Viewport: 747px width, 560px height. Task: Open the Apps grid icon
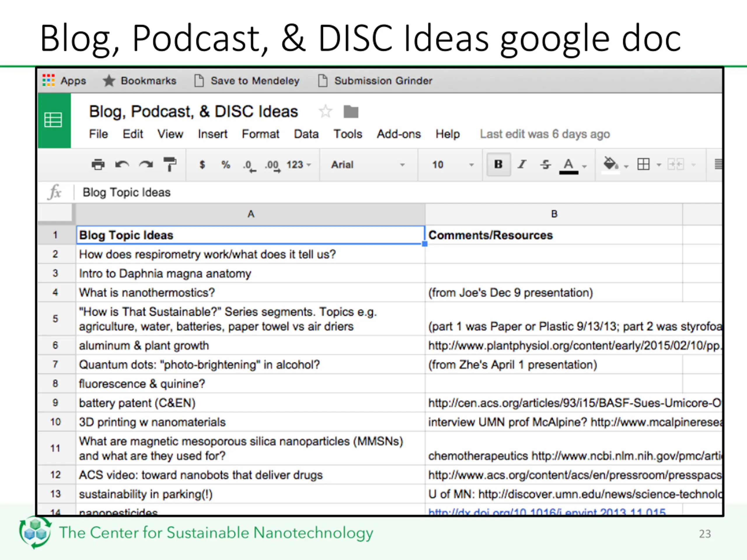(x=49, y=80)
